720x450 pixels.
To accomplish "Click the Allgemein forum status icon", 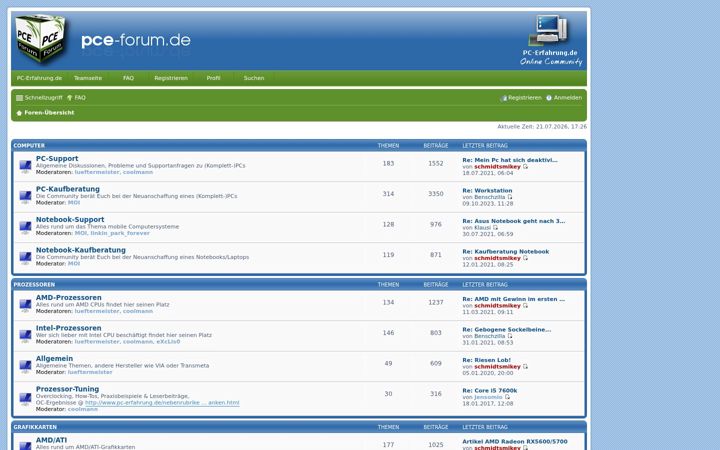I will pos(25,366).
